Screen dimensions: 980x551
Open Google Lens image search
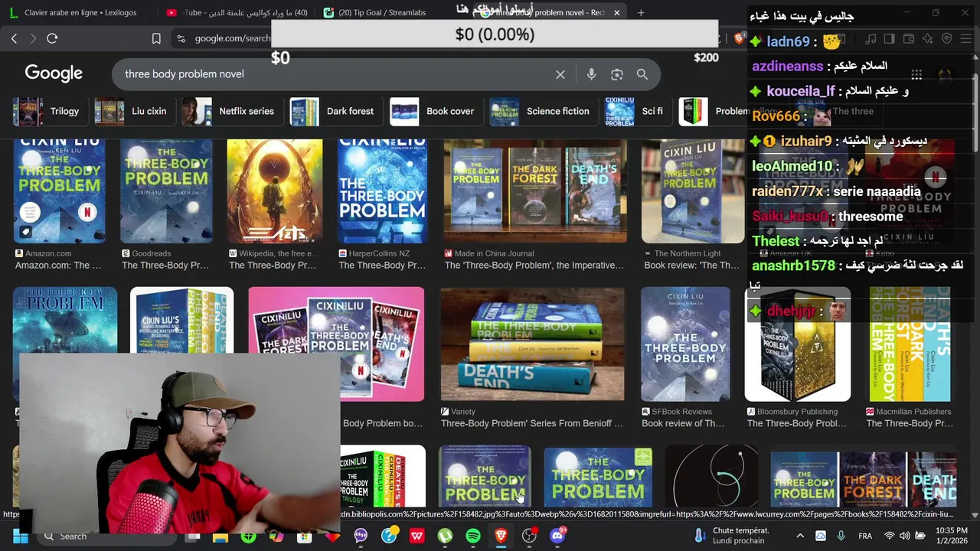617,74
